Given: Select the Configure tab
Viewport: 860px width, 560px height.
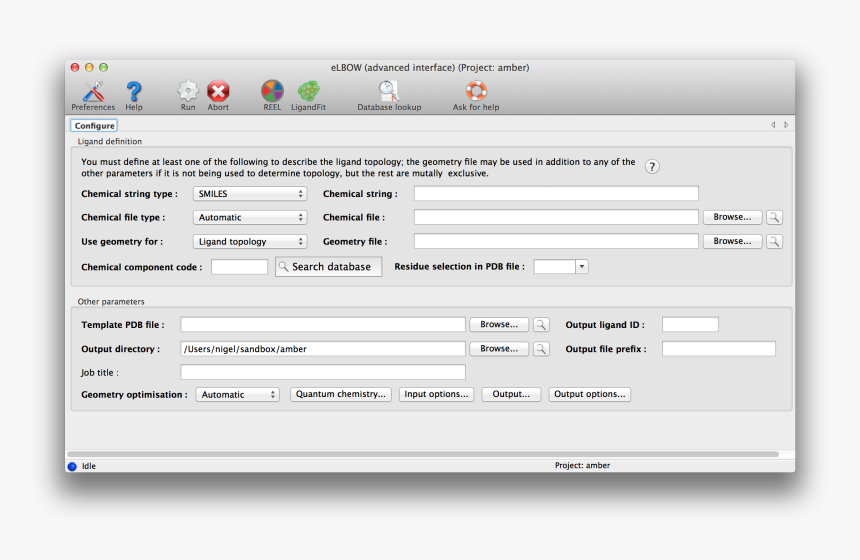Looking at the screenshot, I should click(94, 126).
